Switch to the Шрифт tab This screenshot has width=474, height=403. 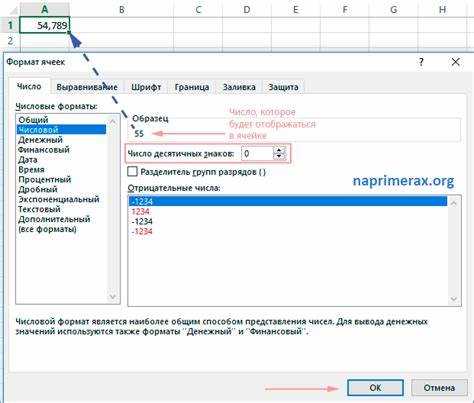(x=146, y=87)
